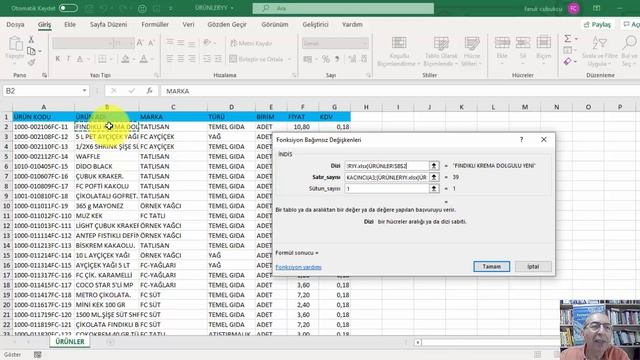Open the number format dropdown

[x=364, y=43]
